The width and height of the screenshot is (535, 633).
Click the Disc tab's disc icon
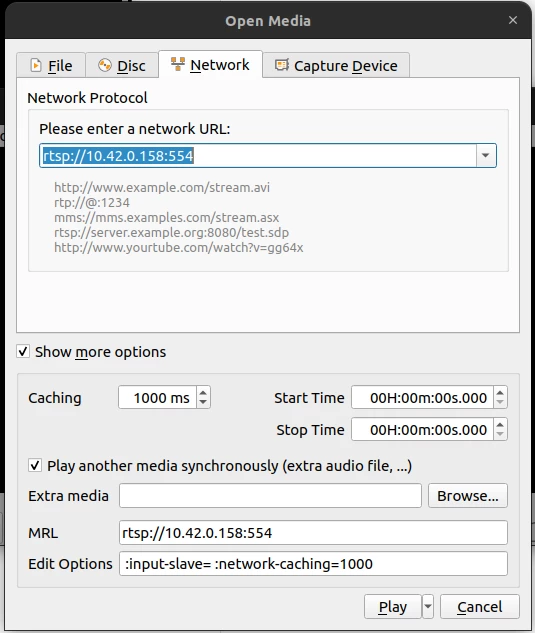[105, 65]
